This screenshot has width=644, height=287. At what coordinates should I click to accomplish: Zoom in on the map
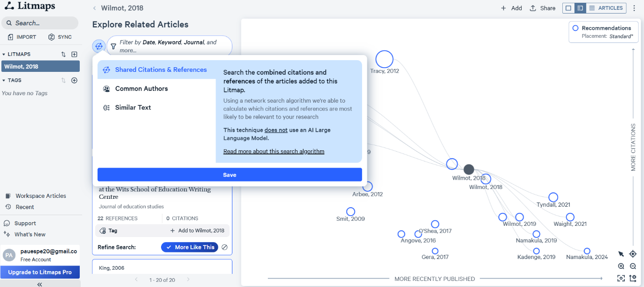coord(621,266)
